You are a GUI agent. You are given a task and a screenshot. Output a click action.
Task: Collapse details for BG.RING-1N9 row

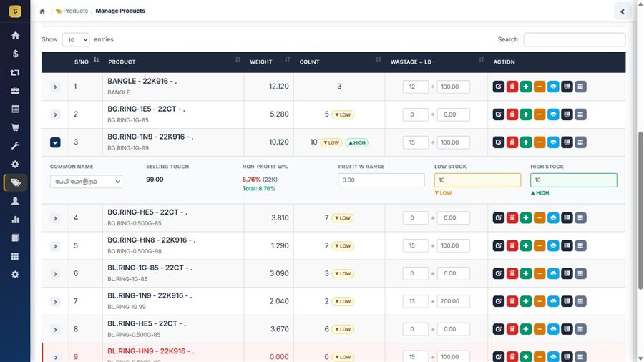point(55,142)
